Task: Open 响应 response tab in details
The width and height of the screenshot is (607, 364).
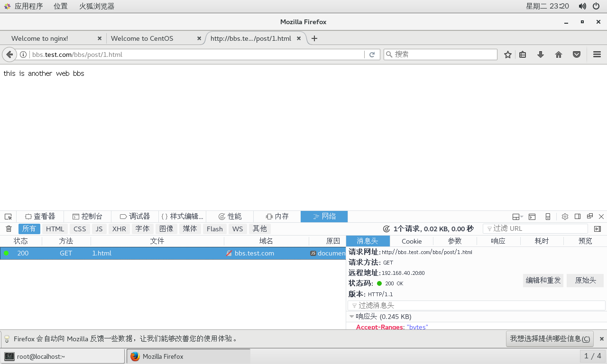Action: click(498, 241)
